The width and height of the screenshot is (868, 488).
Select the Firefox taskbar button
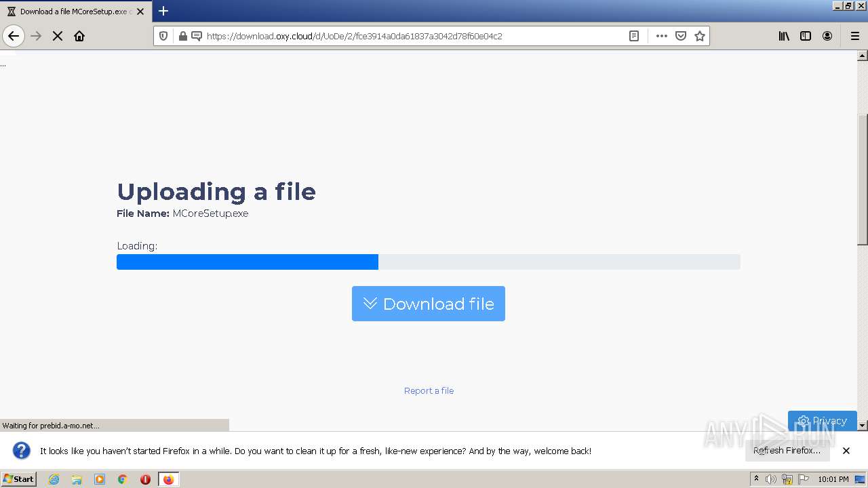pyautogui.click(x=168, y=479)
